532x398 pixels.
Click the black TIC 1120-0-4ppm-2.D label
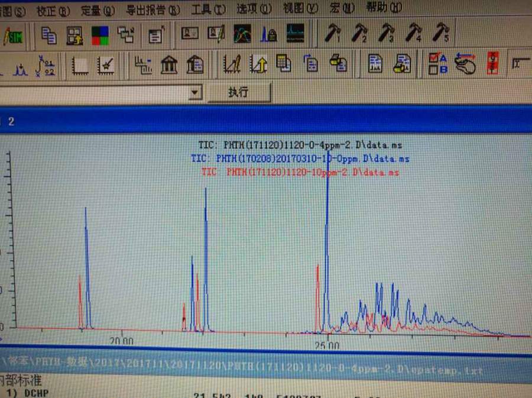300,145
